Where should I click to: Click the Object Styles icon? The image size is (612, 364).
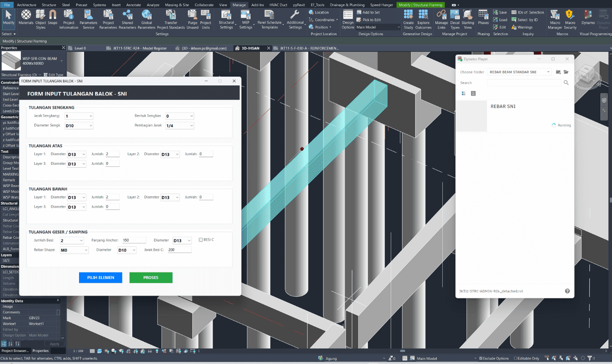coord(41,18)
